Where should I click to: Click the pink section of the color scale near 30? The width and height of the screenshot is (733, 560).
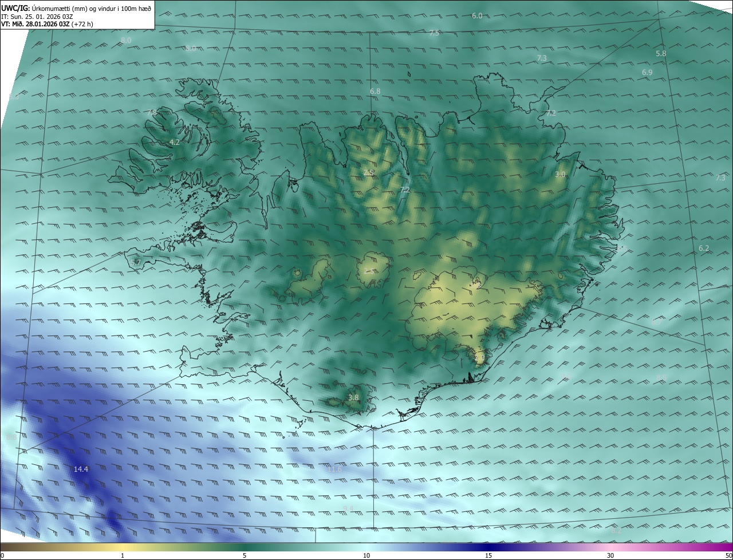[610, 547]
